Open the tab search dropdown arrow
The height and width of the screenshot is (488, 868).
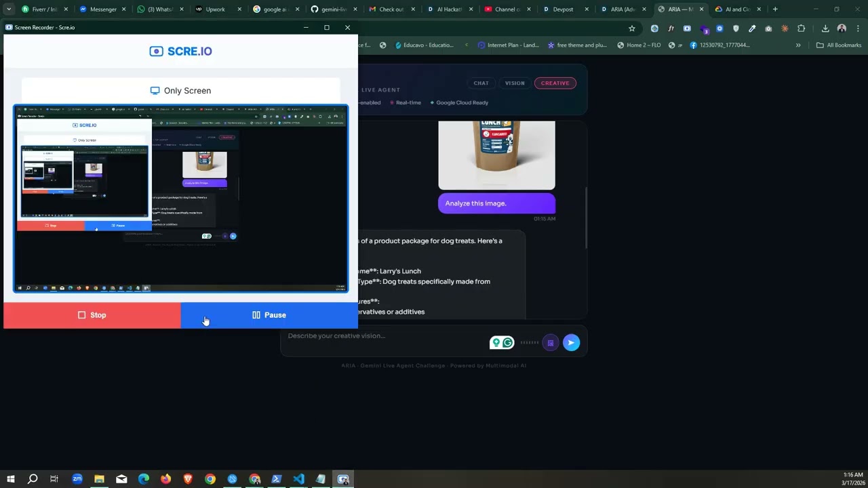tap(9, 9)
